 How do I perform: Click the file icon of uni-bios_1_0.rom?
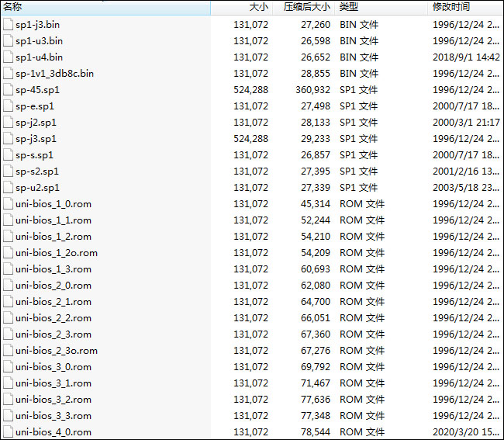coord(8,204)
